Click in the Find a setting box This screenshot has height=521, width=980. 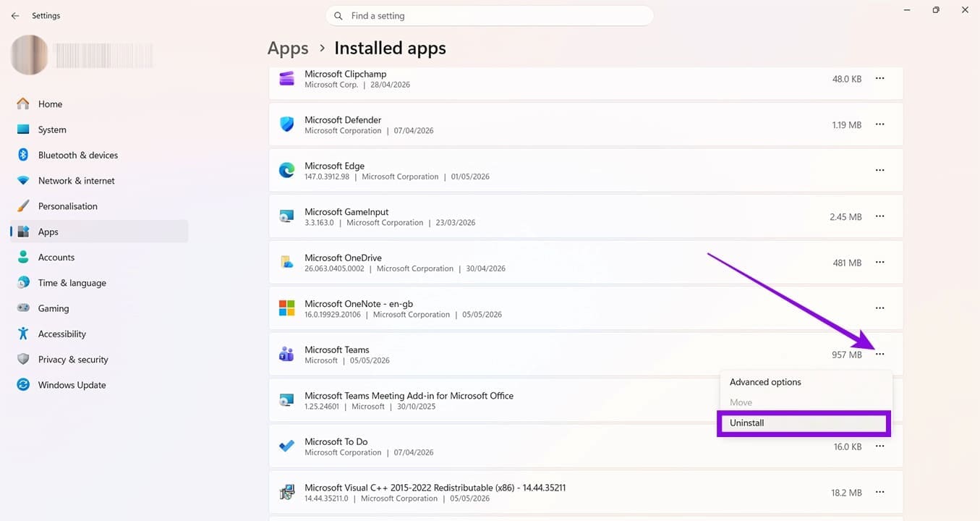tap(490, 16)
